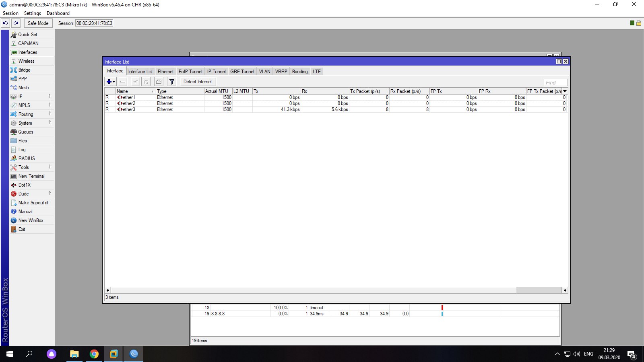The height and width of the screenshot is (362, 644).
Task: Click the Disable (cross) toolbar button
Action: (146, 82)
